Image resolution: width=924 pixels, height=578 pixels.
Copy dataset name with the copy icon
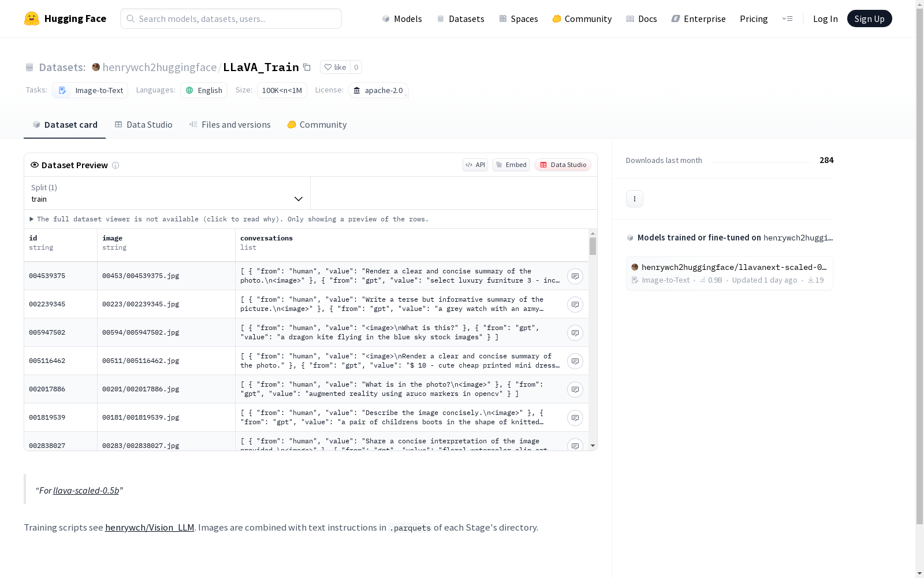[x=307, y=68]
